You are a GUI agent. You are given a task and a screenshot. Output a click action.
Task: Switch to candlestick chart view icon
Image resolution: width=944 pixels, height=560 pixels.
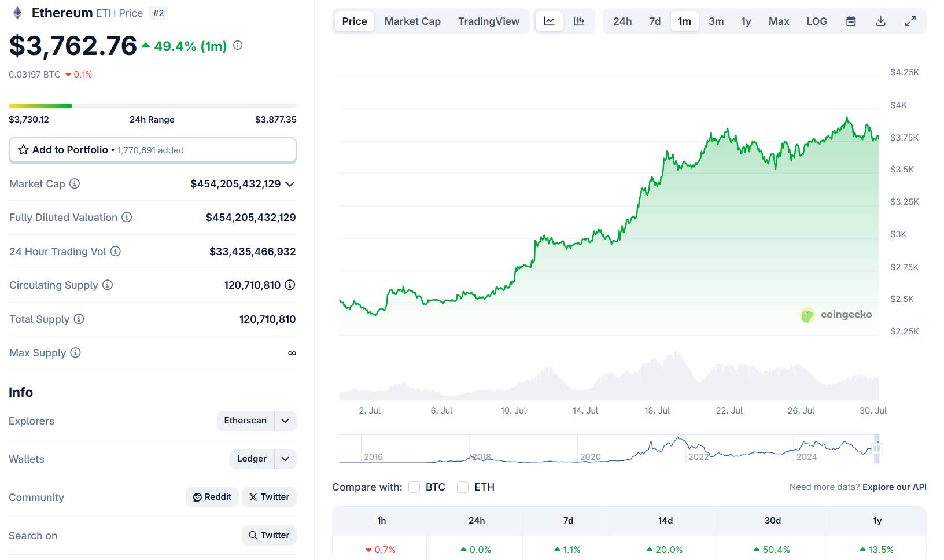tap(579, 21)
